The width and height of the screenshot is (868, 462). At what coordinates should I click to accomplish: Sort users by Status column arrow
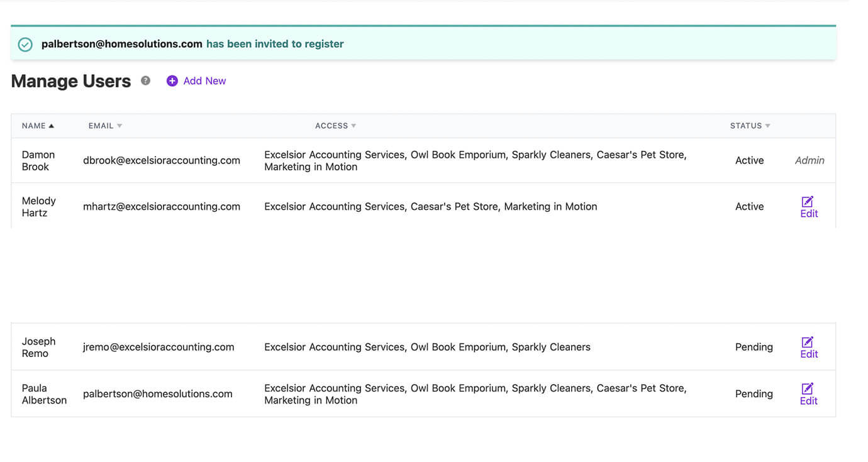pyautogui.click(x=767, y=126)
